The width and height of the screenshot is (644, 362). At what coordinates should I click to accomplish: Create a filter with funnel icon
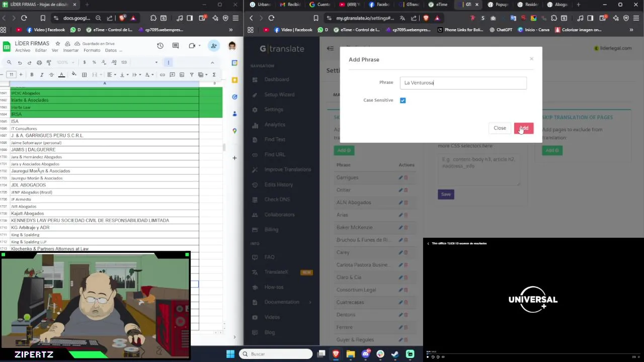[x=191, y=75]
